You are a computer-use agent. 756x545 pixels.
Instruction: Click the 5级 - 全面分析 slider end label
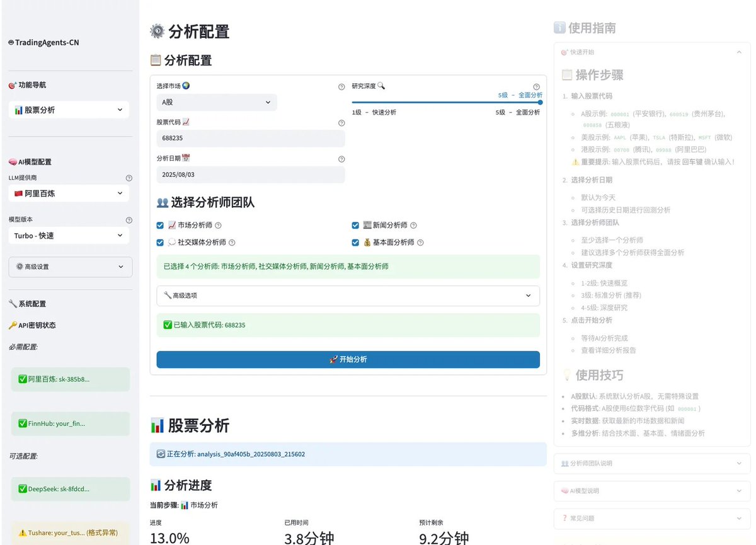pos(518,112)
